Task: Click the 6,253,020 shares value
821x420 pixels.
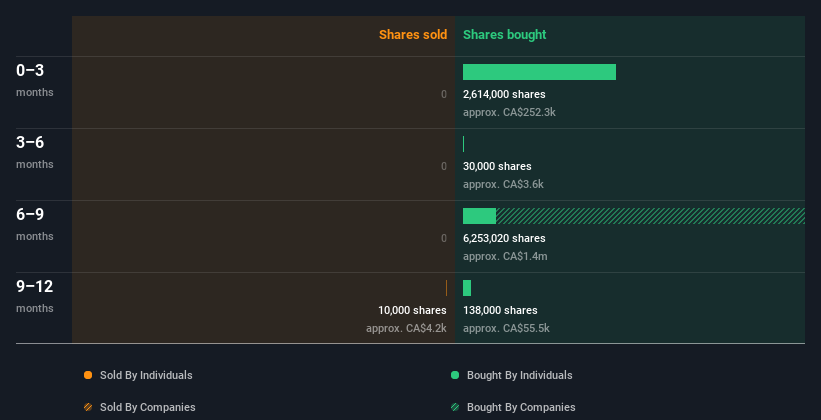Action: click(x=504, y=238)
